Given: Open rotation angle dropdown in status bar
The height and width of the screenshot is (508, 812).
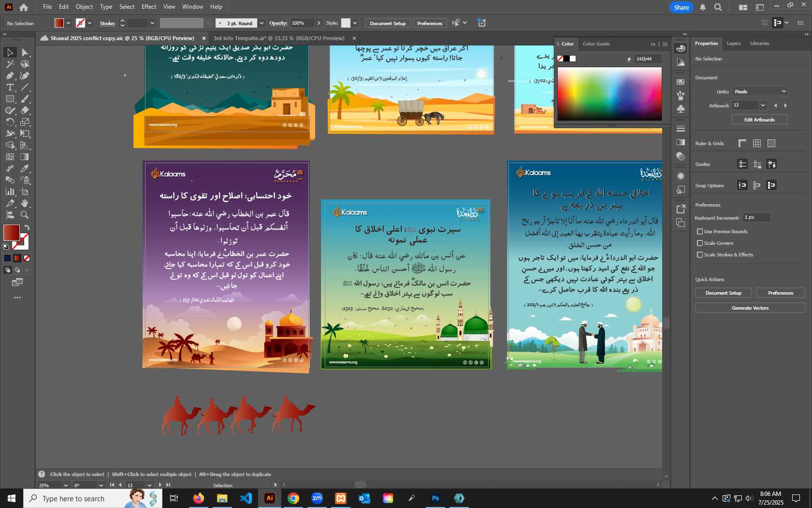Looking at the screenshot, I should [101, 485].
